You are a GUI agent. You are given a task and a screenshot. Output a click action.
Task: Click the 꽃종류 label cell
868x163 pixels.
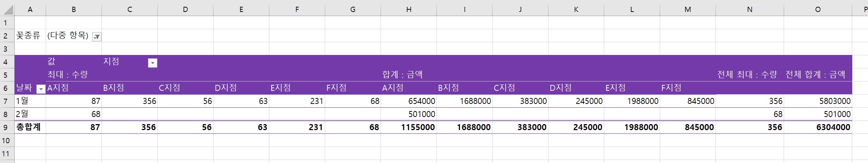point(30,36)
